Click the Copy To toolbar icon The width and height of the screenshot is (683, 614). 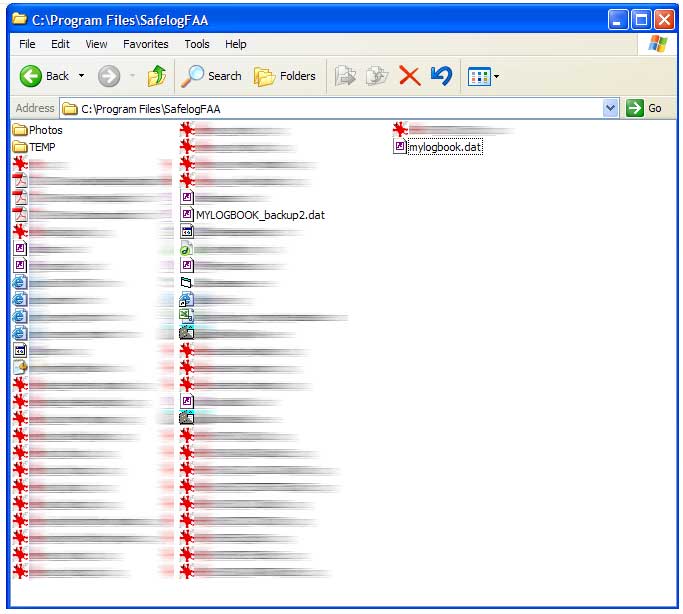[377, 76]
